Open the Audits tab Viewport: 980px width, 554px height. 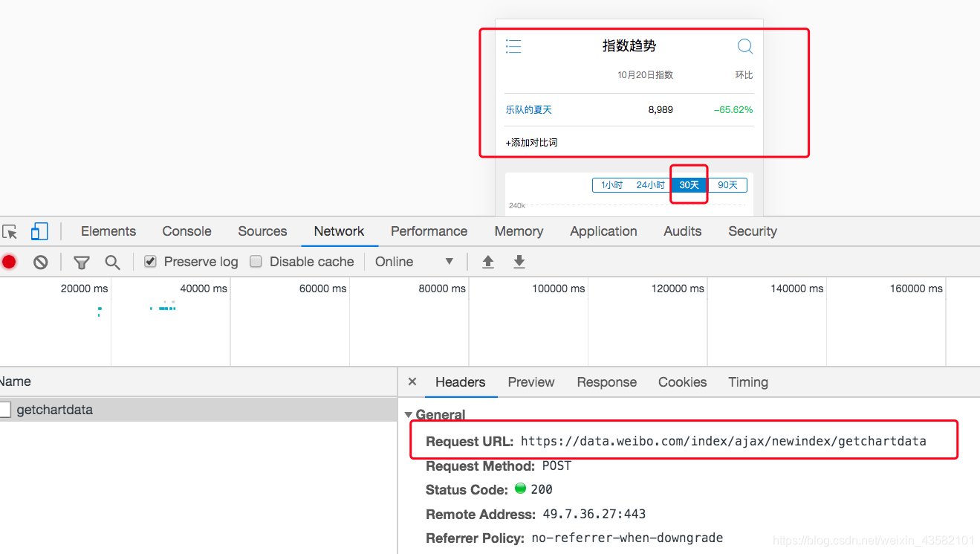(x=683, y=231)
